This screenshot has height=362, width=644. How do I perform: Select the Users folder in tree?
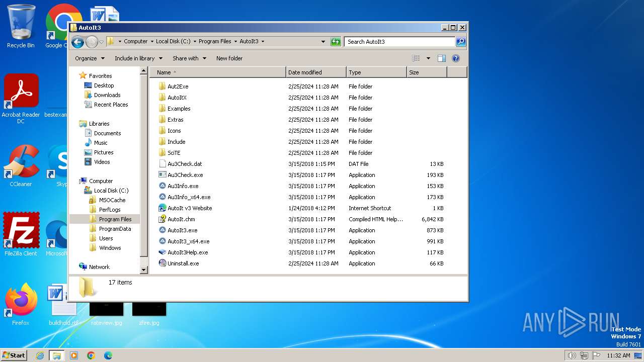[x=106, y=238]
